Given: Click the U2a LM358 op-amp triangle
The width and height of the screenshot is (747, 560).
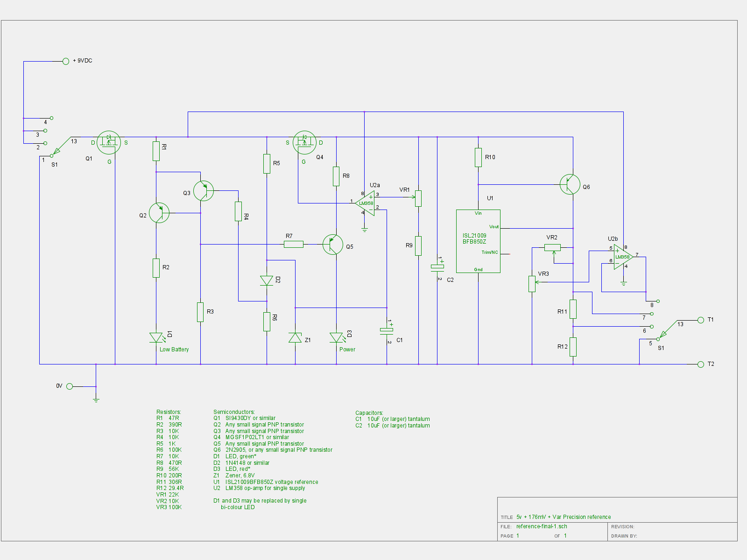Looking at the screenshot, I should 365,203.
